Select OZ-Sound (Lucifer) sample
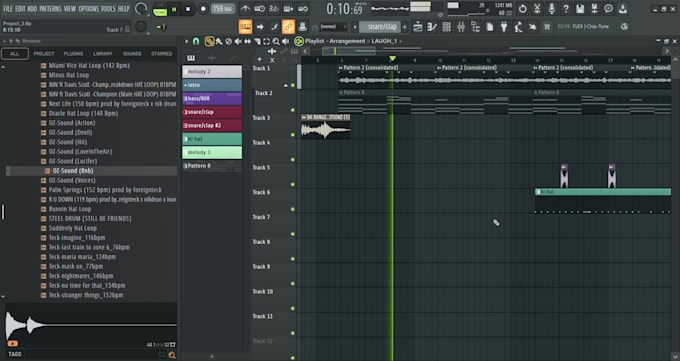680x361 pixels. pyautogui.click(x=72, y=161)
